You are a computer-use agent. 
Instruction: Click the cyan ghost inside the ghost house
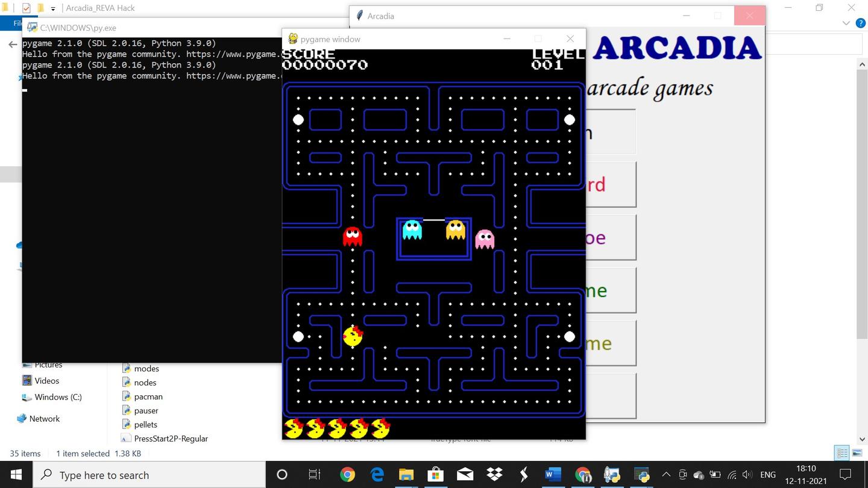pos(412,230)
